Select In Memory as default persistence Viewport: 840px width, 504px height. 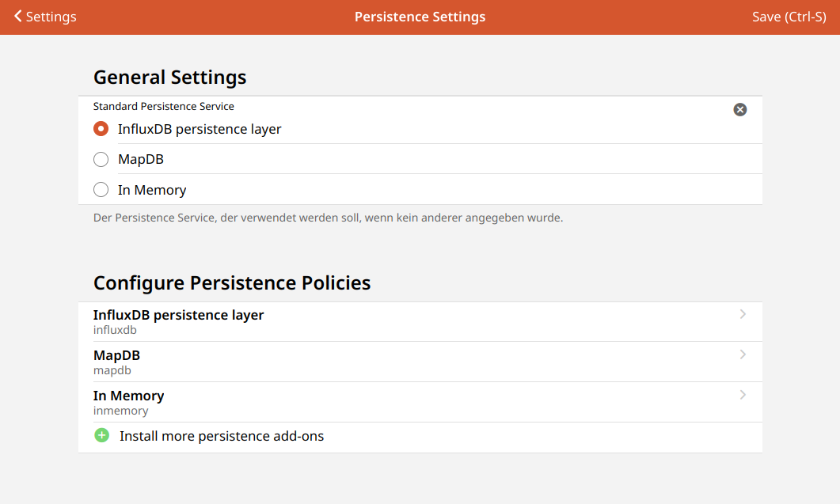(x=101, y=189)
